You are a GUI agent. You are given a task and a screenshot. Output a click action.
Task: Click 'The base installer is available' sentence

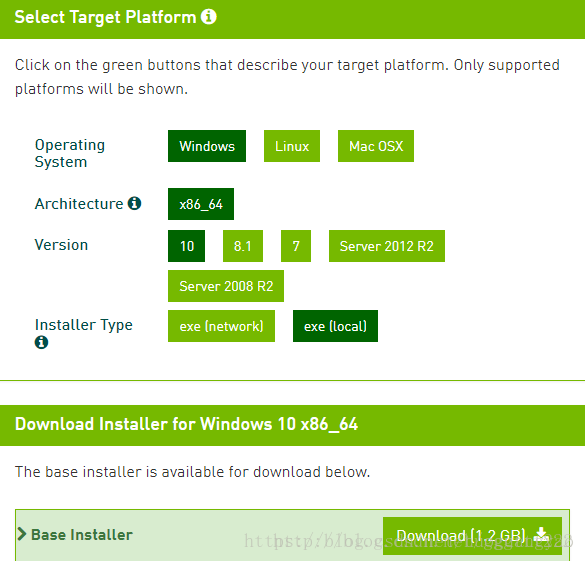pyautogui.click(x=193, y=472)
